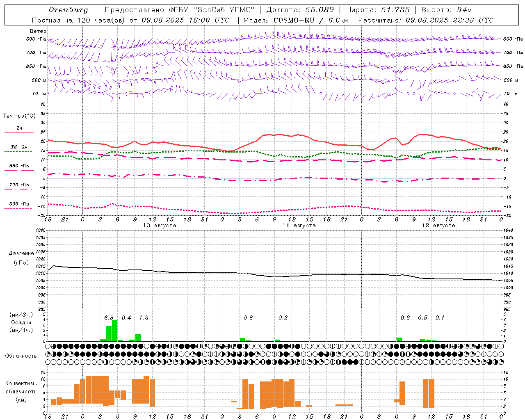Select the 12 августа date label
The height and width of the screenshot is (420, 525).
pyautogui.click(x=438, y=226)
